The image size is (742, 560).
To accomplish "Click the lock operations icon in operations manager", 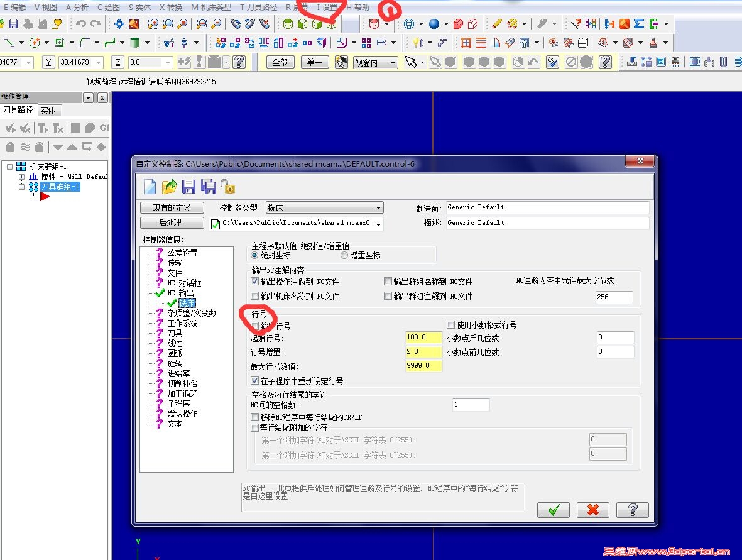I will point(10,146).
